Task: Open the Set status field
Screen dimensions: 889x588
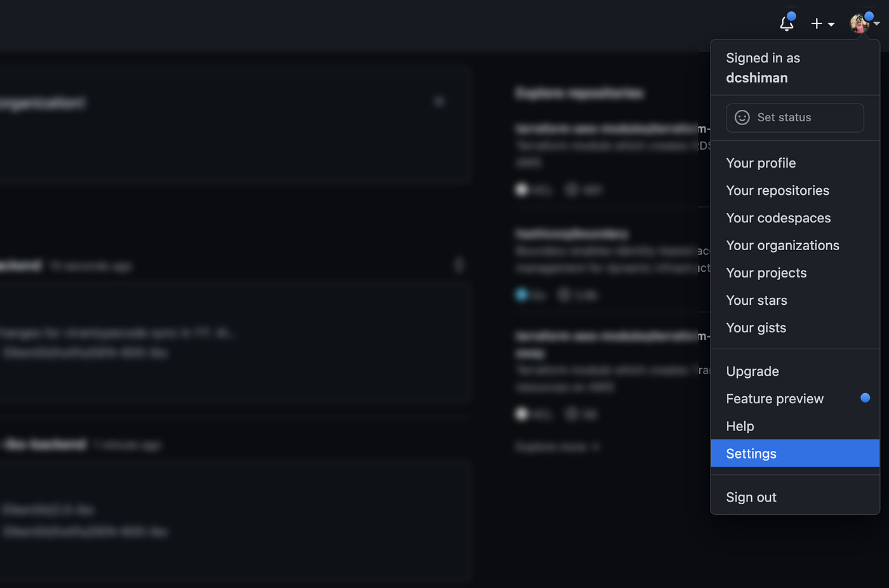Action: (x=794, y=117)
